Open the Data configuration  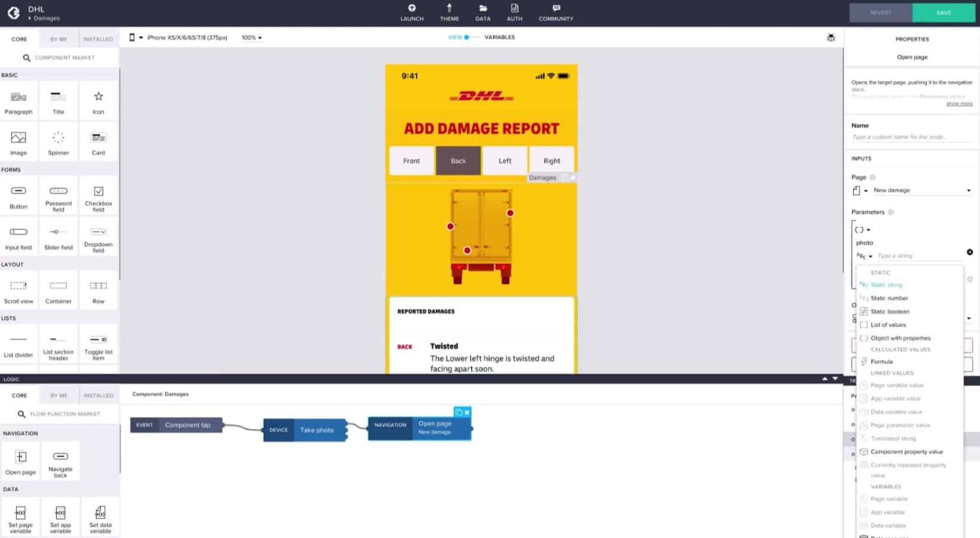483,13
